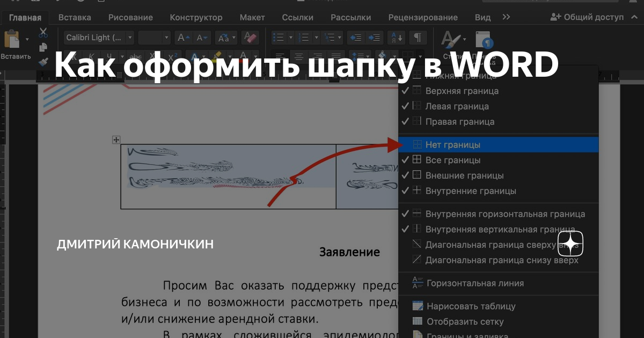Click the Внешние границы box icon
Screen dimensions: 644x338
[417, 175]
